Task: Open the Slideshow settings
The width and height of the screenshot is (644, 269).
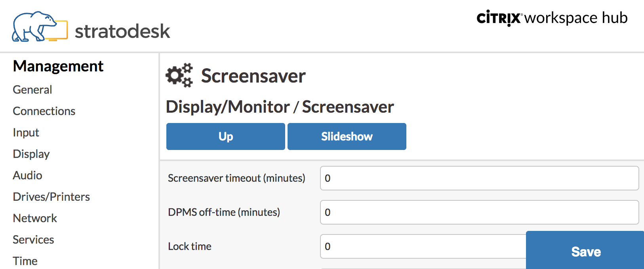Action: [x=347, y=136]
